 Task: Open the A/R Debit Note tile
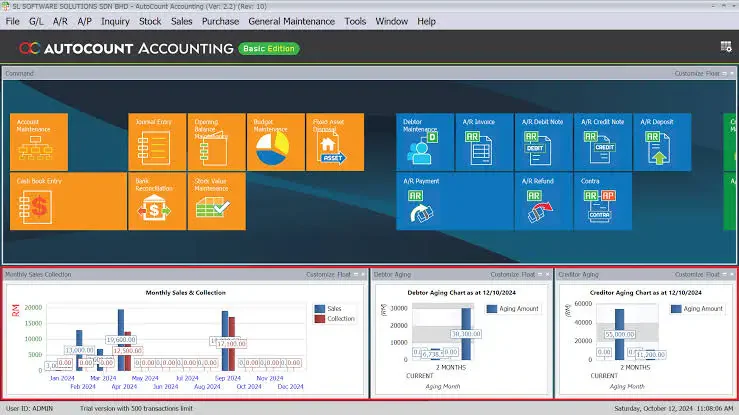point(544,142)
